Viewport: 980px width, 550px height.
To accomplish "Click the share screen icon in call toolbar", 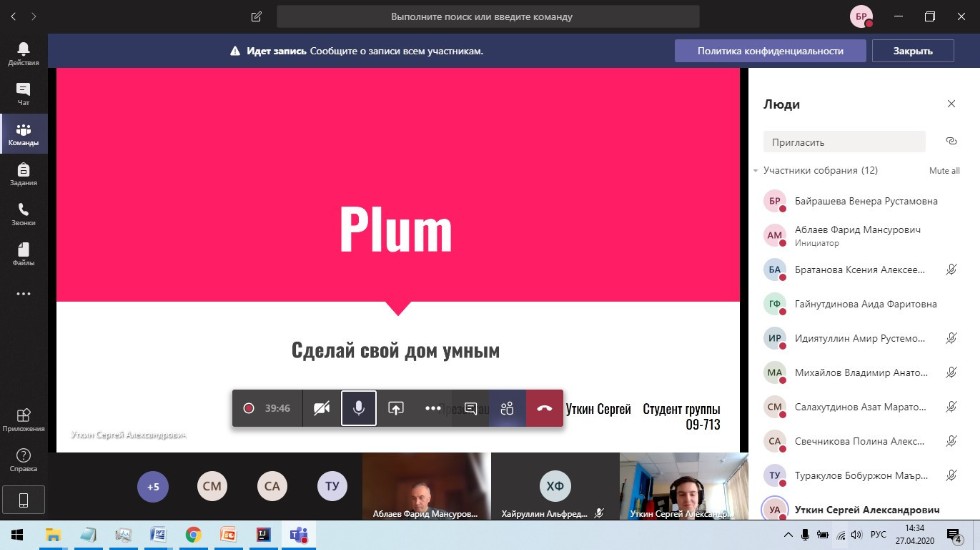I will click(x=396, y=408).
